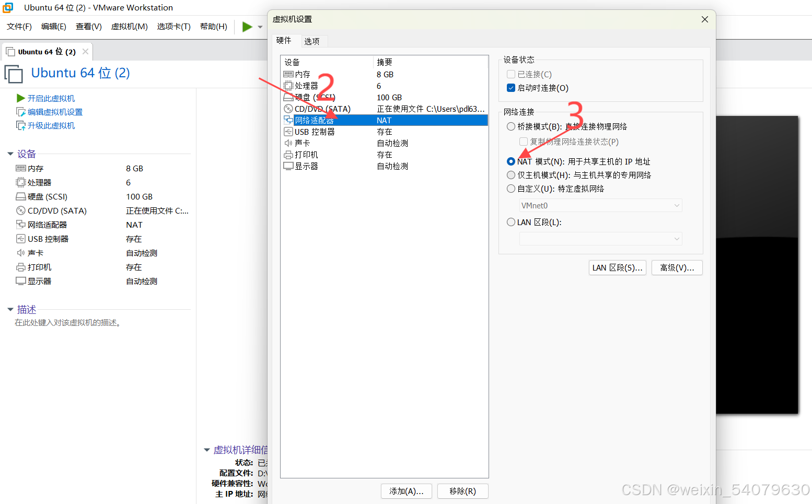Click the 内存 icon in the settings dialog hardware list
The width and height of the screenshot is (812, 504).
tap(288, 74)
